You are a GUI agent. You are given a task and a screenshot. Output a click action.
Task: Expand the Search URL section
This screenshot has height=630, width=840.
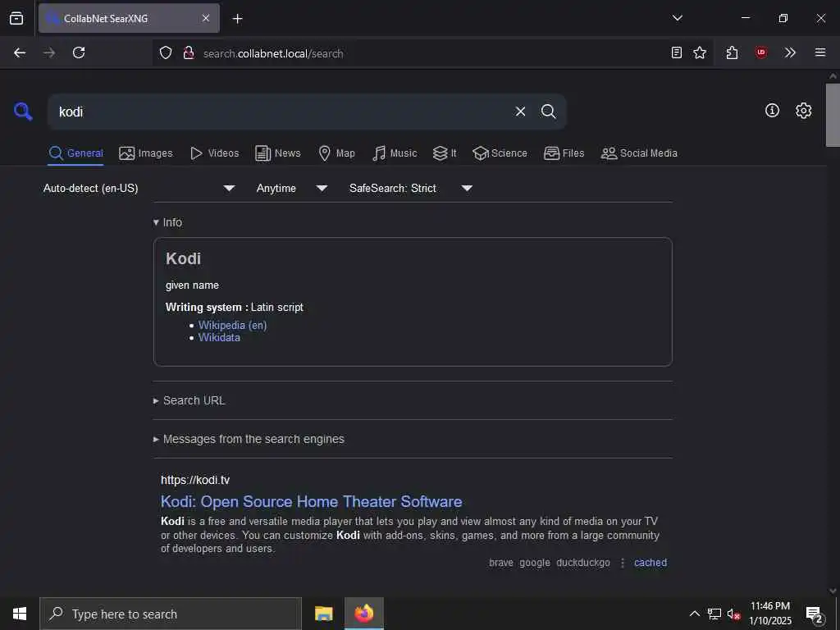(189, 400)
